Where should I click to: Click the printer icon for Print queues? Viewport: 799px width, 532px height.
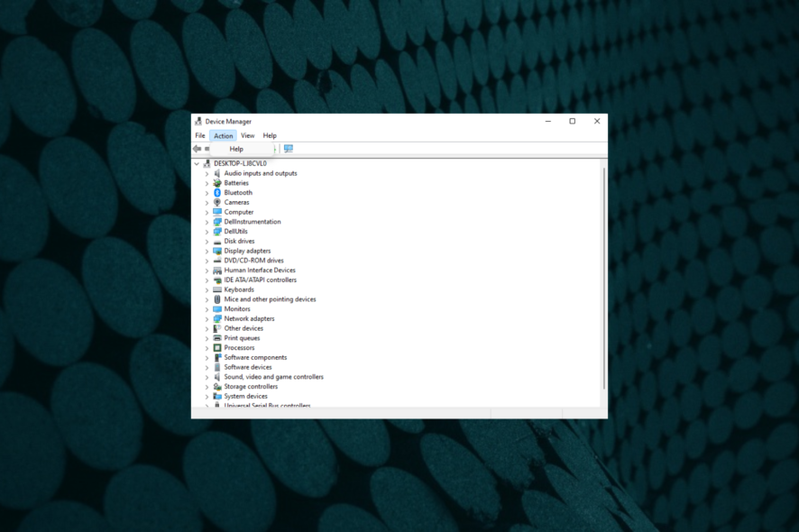tap(217, 338)
